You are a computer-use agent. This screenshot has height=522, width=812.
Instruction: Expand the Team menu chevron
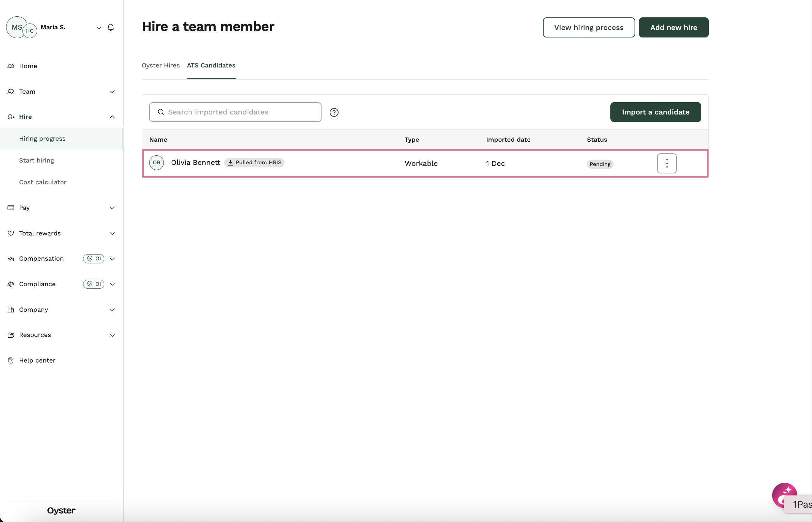click(112, 92)
